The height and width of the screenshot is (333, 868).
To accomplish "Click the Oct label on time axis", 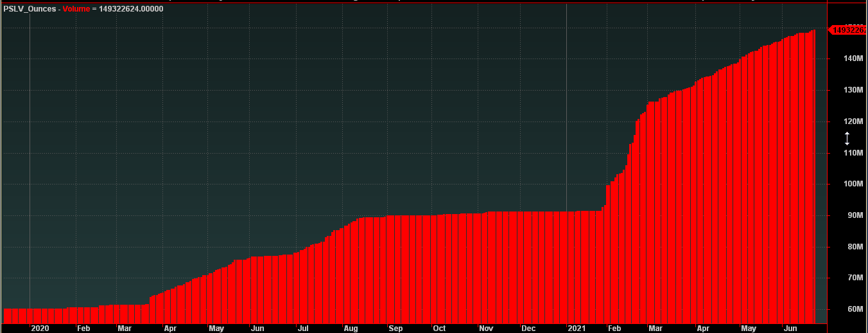I will pos(438,328).
